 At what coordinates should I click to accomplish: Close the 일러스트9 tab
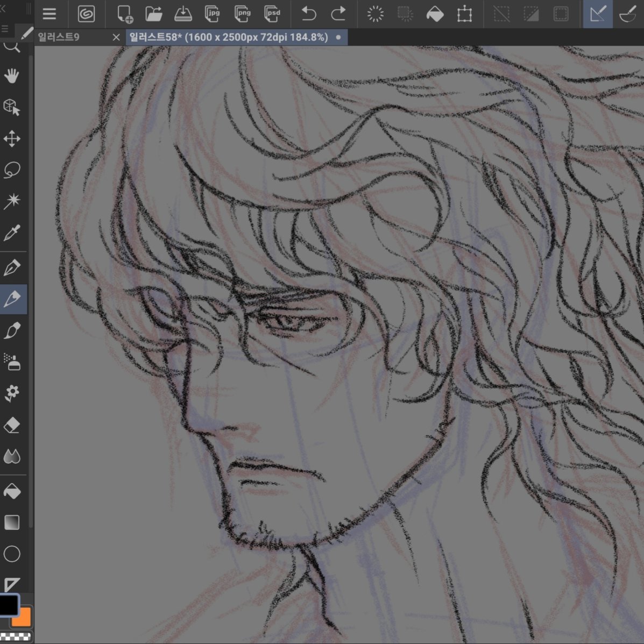click(x=116, y=37)
